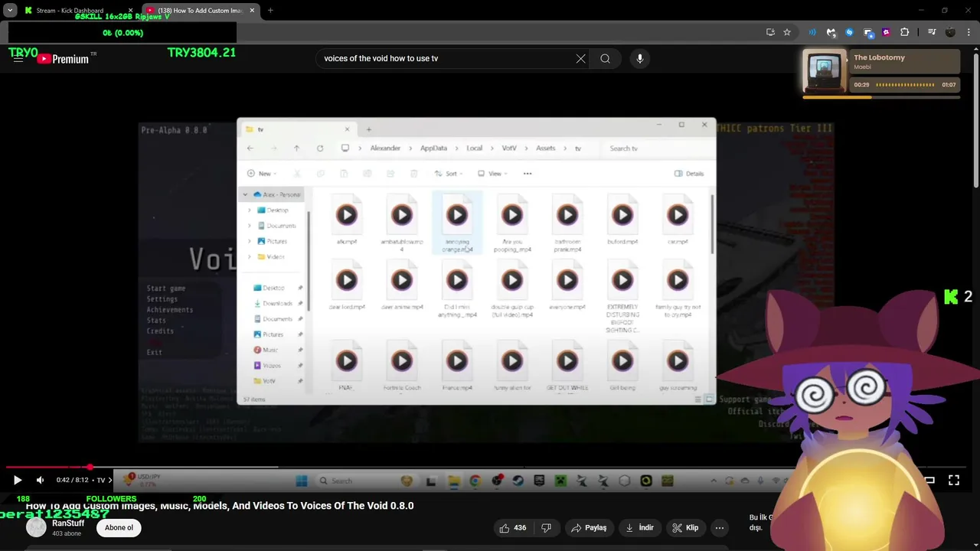The width and height of the screenshot is (980, 551).
Task: Open a new browser tab
Action: (x=270, y=11)
